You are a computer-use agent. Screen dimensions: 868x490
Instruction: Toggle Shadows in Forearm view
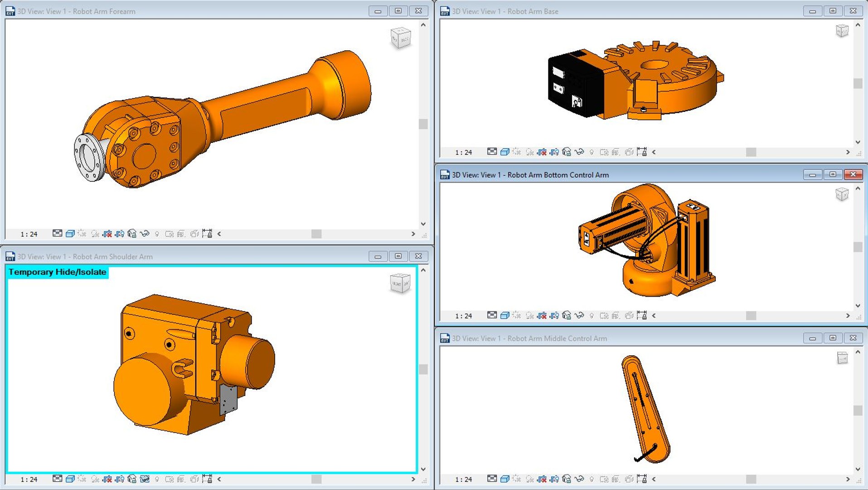point(95,234)
